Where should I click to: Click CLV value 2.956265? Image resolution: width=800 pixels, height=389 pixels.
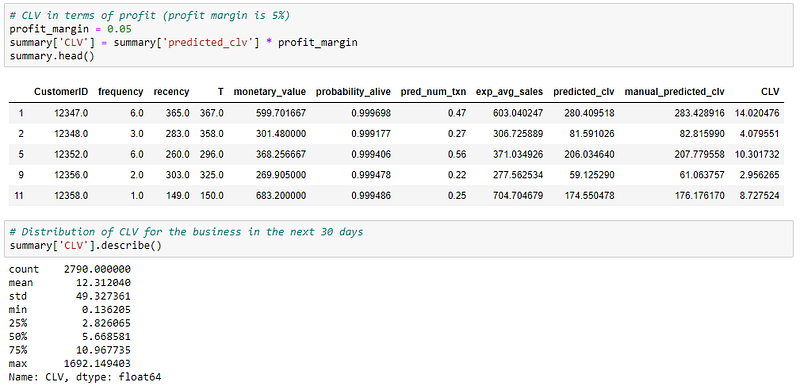[x=760, y=175]
